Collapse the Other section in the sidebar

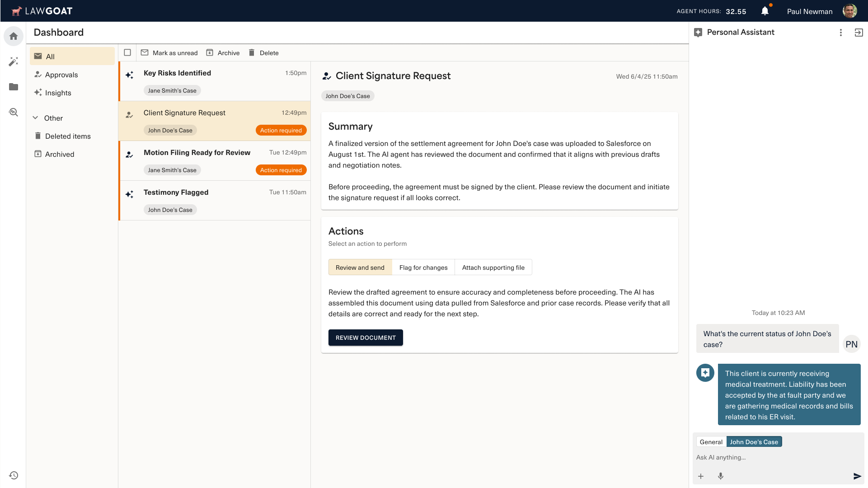coord(35,117)
